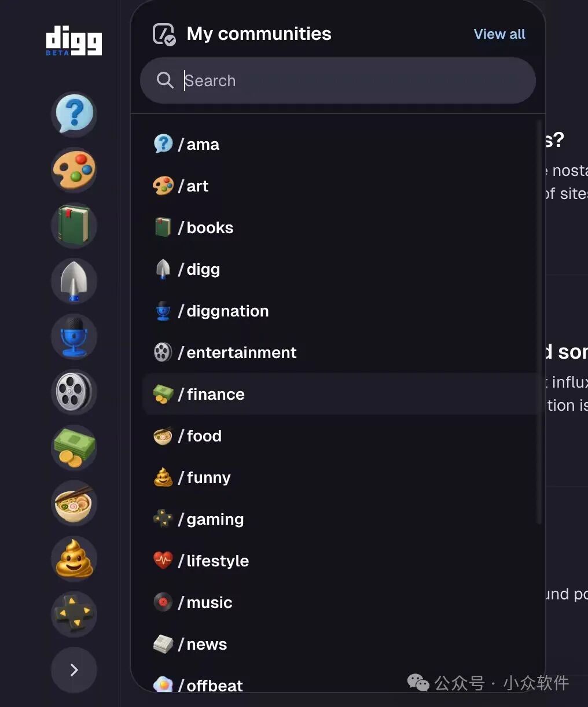Select the ramen bowl sidebar icon
This screenshot has width=588, height=707.
pyautogui.click(x=73, y=503)
